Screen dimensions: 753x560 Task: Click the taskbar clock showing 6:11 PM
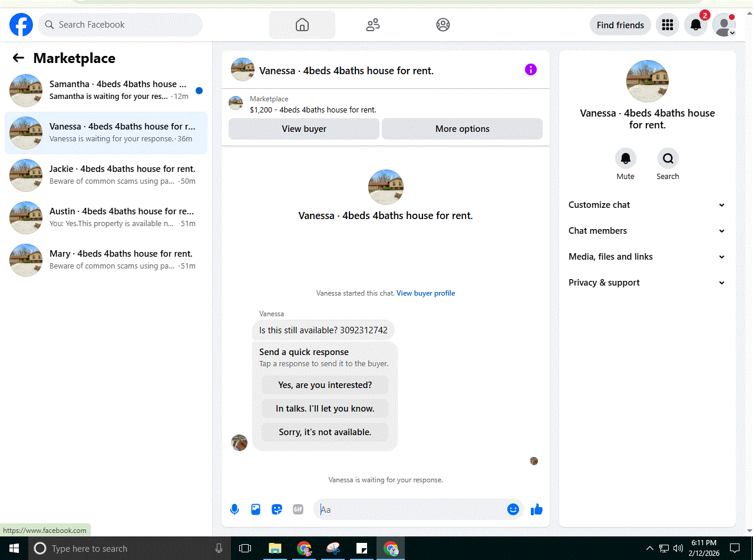704,548
